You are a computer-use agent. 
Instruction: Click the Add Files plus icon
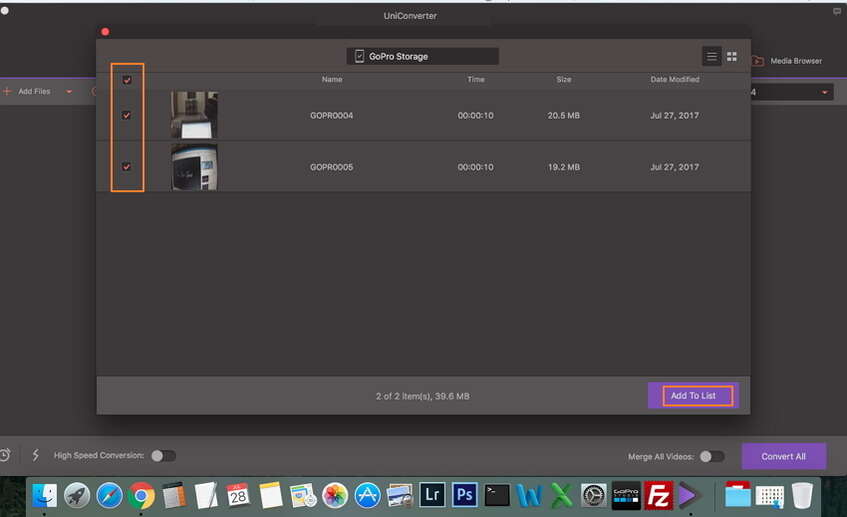7,91
